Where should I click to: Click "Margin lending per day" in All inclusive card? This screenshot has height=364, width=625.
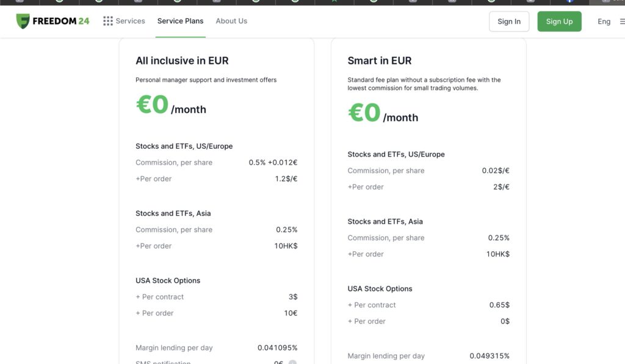tap(174, 348)
